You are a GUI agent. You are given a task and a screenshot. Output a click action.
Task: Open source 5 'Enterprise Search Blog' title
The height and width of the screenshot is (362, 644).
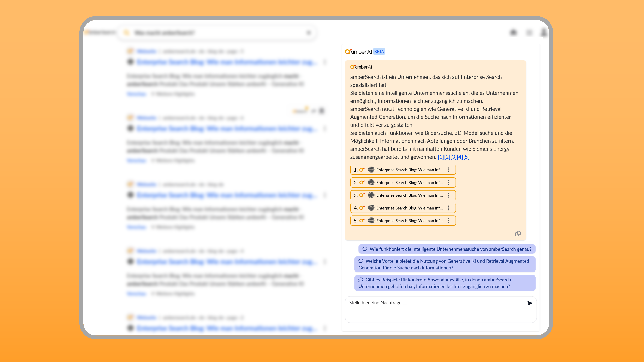(x=410, y=221)
